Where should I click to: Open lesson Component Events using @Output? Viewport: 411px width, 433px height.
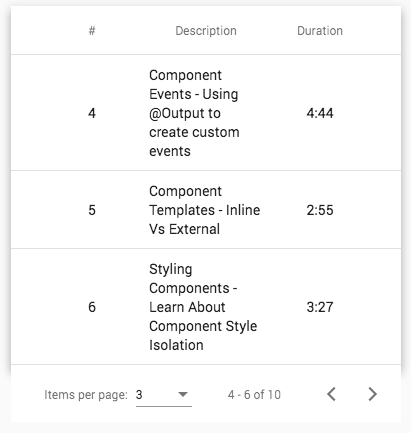pos(194,113)
